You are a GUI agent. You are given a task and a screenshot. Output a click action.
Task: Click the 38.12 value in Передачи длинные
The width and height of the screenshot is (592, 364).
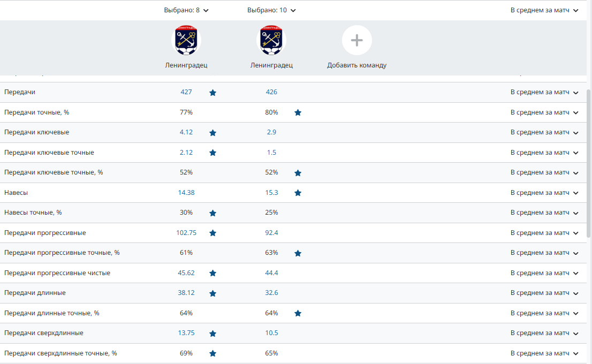(x=186, y=293)
